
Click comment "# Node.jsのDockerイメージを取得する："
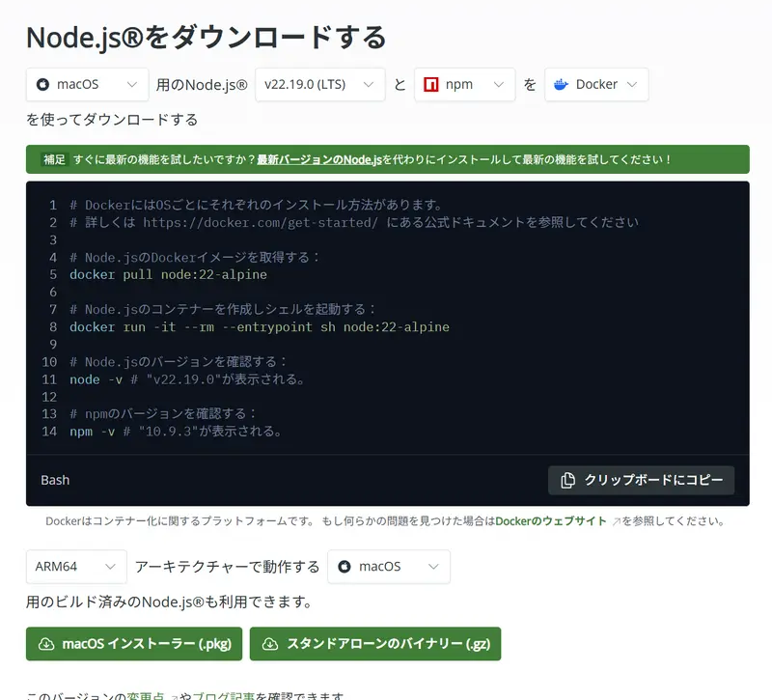[195, 258]
